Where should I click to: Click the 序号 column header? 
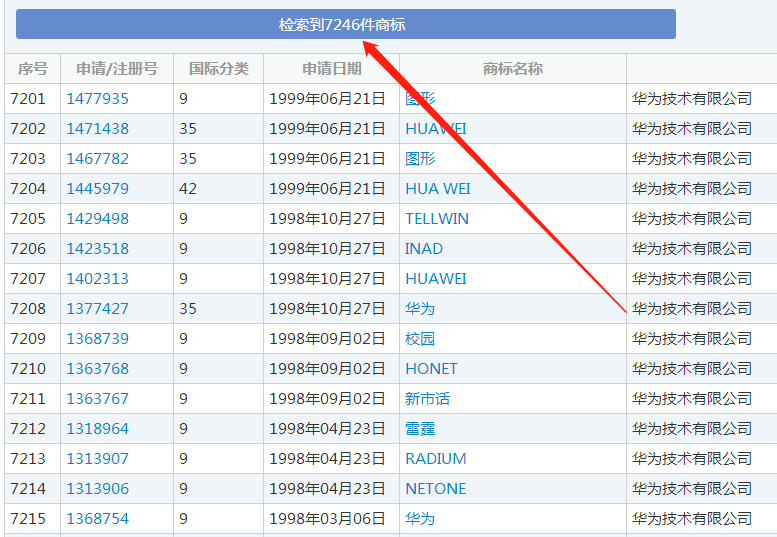(x=33, y=68)
